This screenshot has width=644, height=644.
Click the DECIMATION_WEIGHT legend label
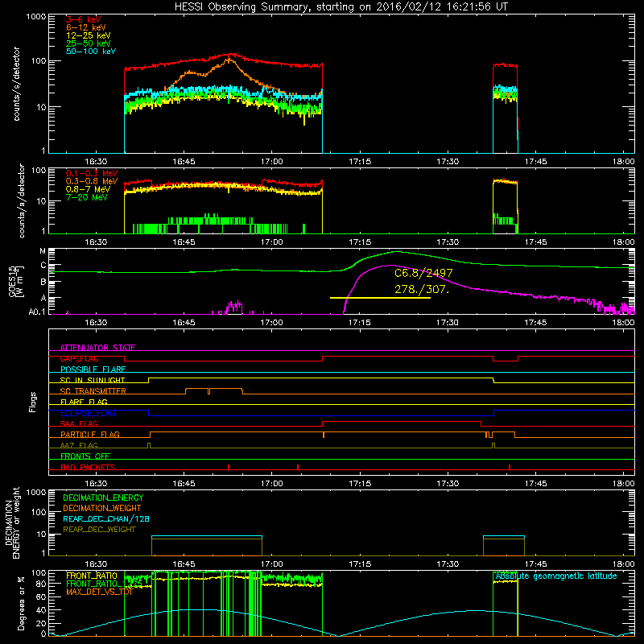(102, 508)
